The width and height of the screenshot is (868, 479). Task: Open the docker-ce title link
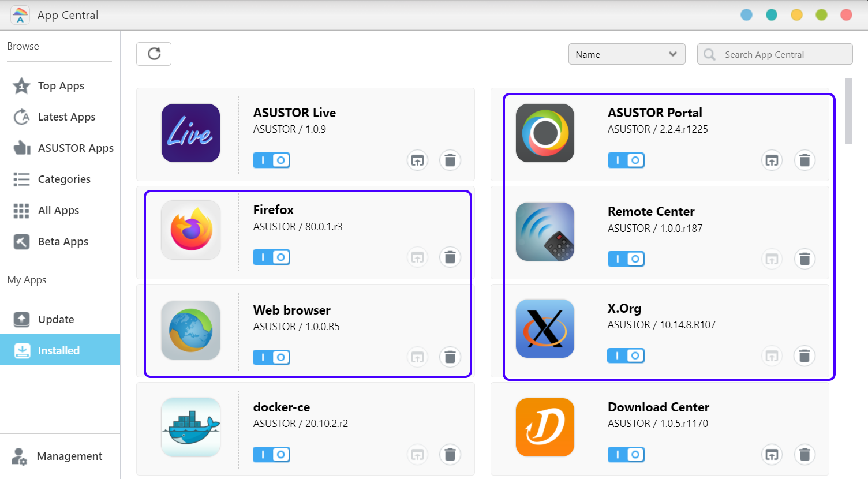tap(282, 407)
